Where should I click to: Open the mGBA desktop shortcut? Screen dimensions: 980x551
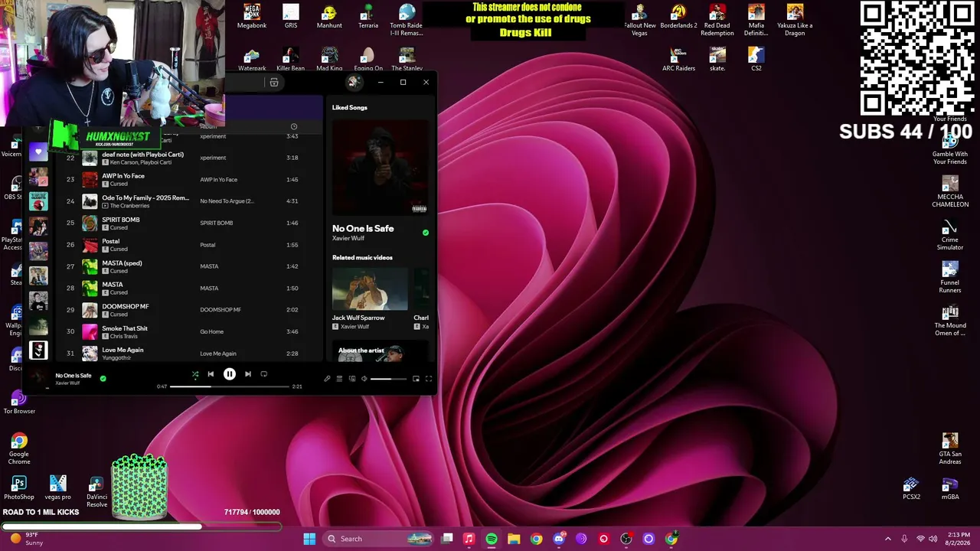[x=949, y=488]
